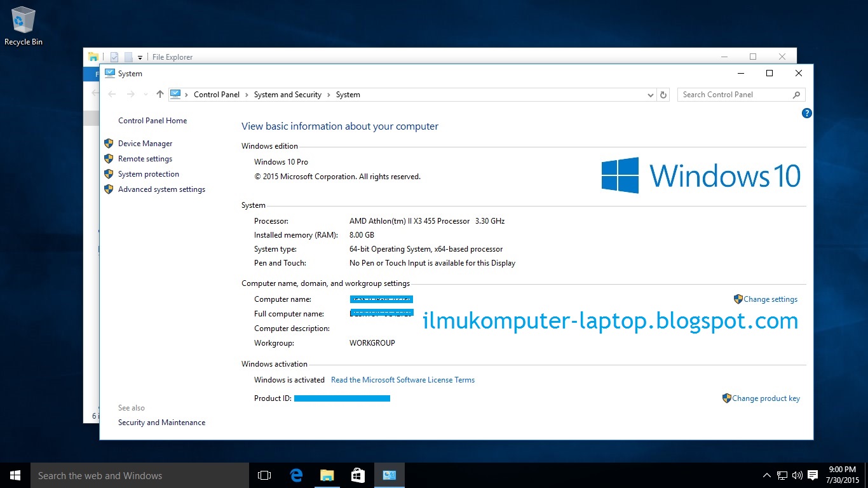
Task: Open File Explorer's Customize Quick Access Toolbar dropdown
Action: pos(140,57)
